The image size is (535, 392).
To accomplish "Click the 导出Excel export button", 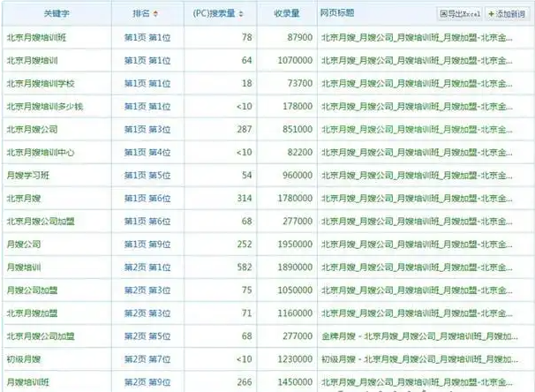I will coord(459,14).
